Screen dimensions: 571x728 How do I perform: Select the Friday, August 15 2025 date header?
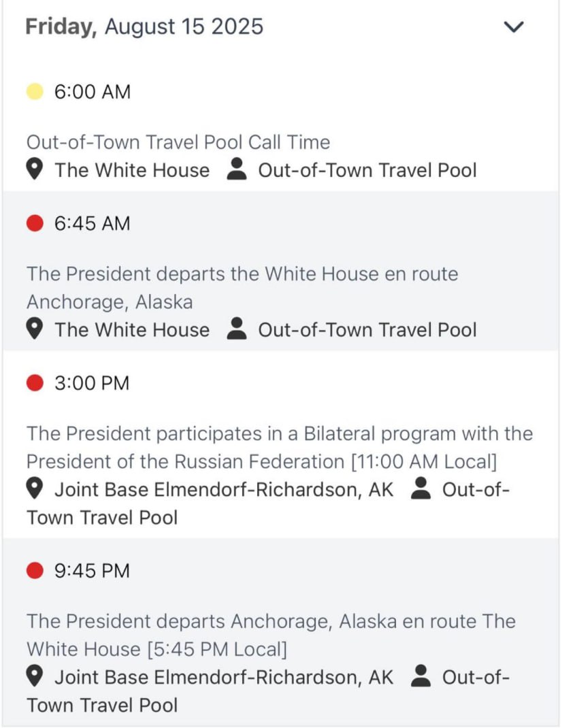pyautogui.click(x=144, y=27)
